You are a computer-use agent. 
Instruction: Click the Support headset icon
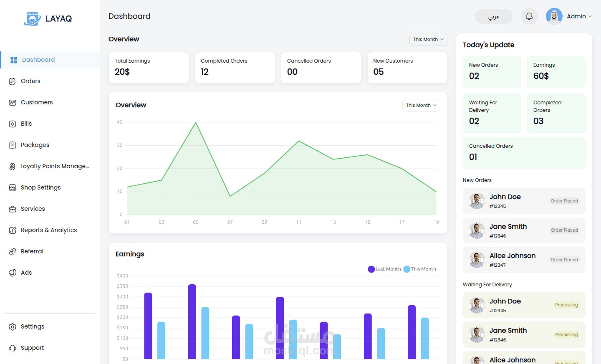(x=13, y=348)
